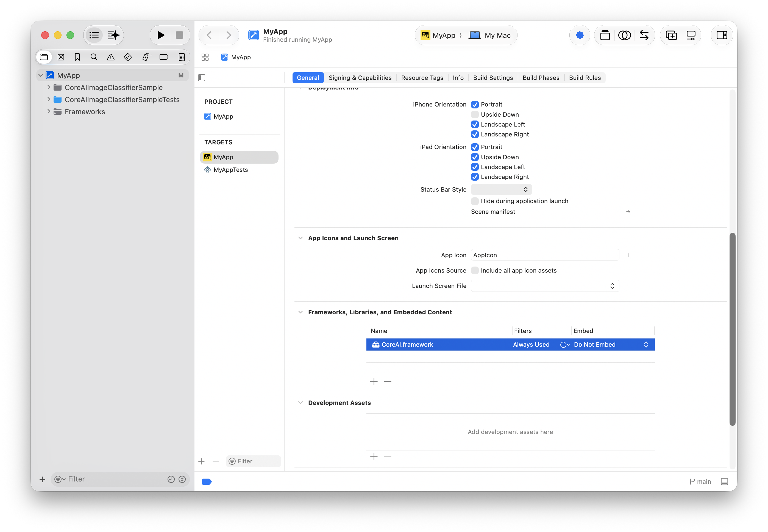This screenshot has width=768, height=532.
Task: Open the Library plus icon
Action: pos(671,35)
